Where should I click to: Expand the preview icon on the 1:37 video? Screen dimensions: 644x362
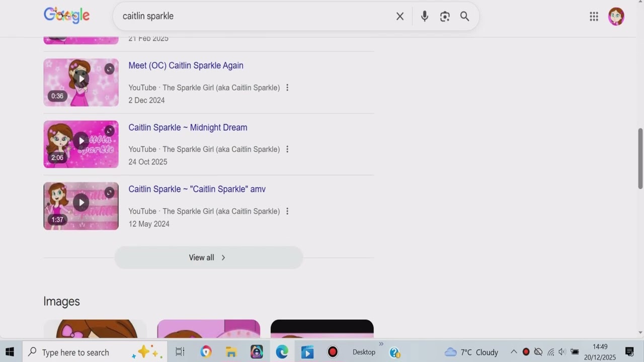(109, 193)
